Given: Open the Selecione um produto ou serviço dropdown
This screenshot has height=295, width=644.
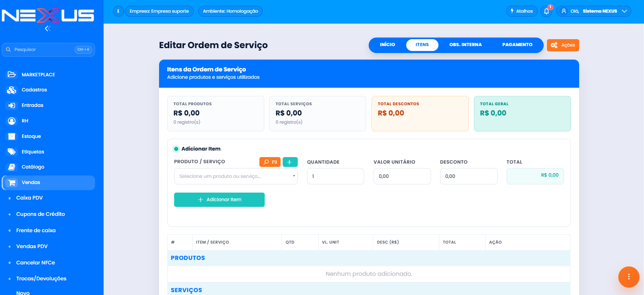Looking at the screenshot, I should (236, 176).
